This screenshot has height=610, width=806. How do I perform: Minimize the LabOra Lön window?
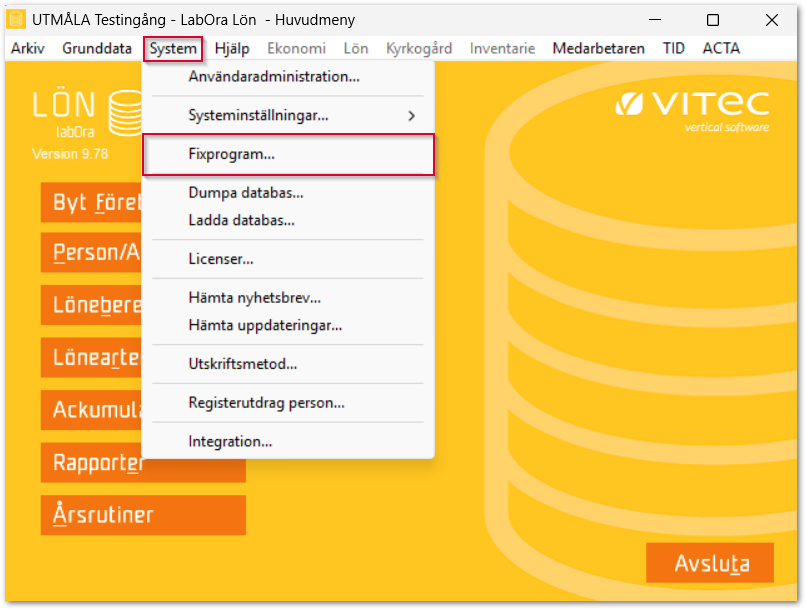point(654,20)
